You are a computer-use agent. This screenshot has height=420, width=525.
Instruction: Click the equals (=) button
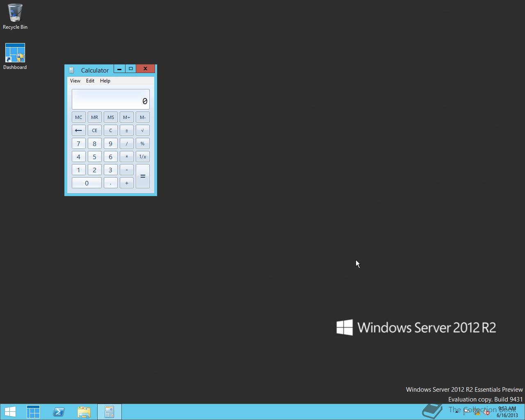143,176
